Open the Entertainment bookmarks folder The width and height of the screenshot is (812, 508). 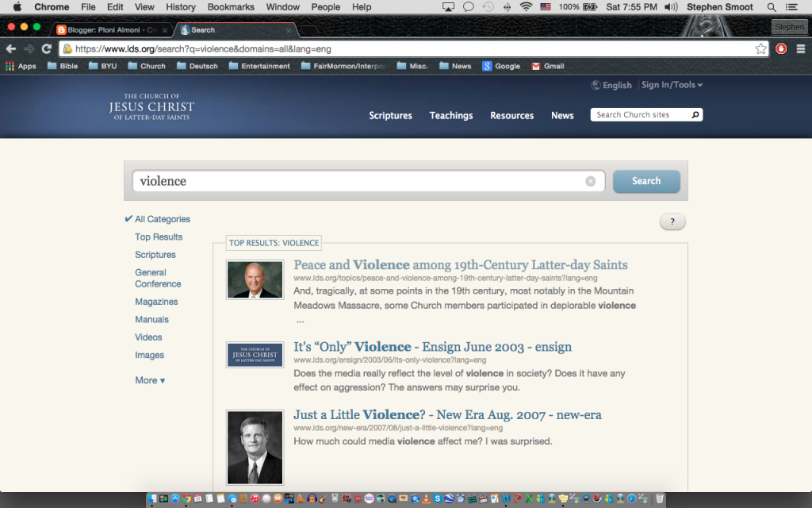coord(259,66)
